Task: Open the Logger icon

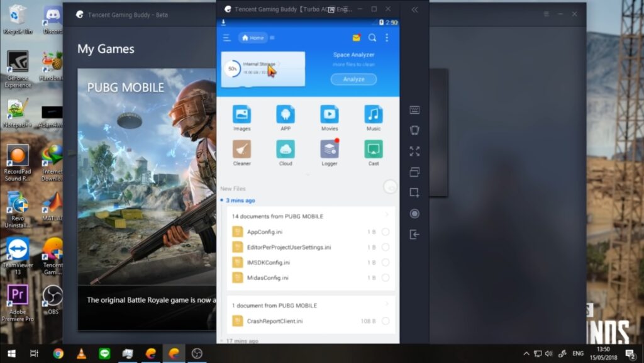Action: pyautogui.click(x=330, y=150)
